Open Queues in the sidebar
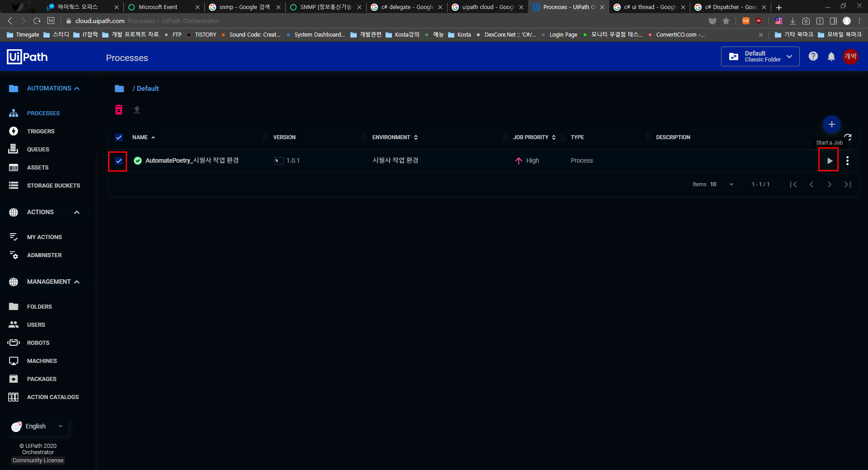The image size is (868, 470). coord(38,150)
